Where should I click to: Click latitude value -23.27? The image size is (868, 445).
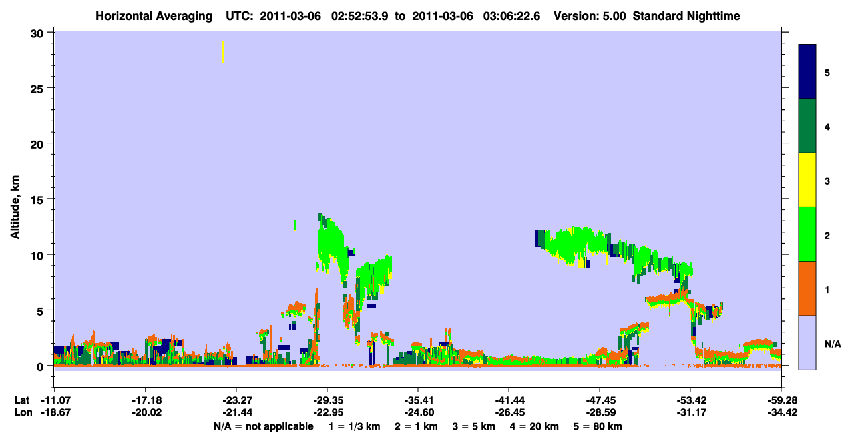pos(236,400)
